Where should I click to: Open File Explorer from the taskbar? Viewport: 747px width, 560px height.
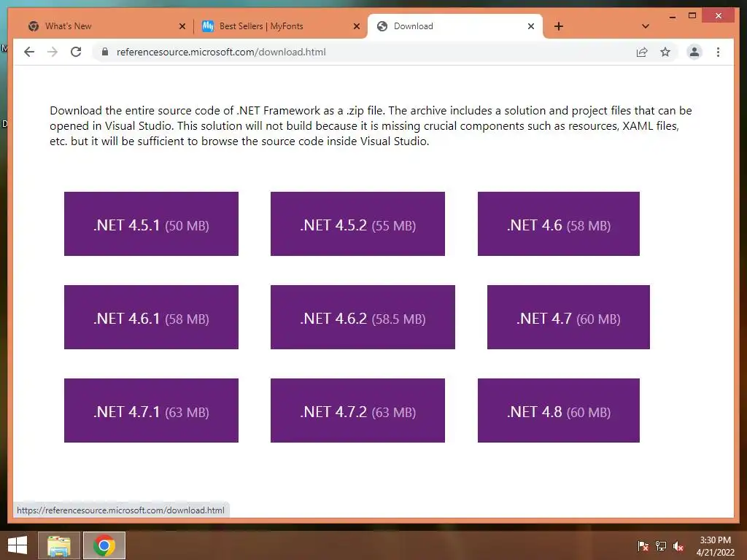(x=59, y=545)
